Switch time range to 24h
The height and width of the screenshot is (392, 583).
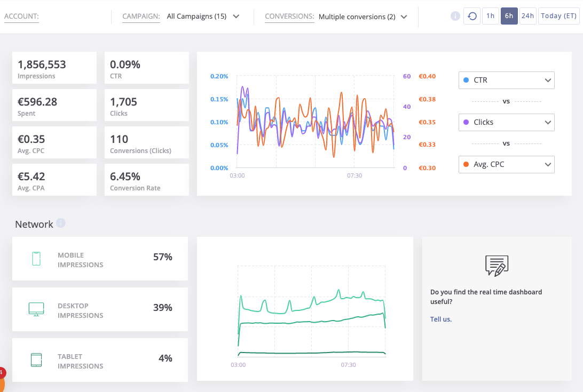527,16
